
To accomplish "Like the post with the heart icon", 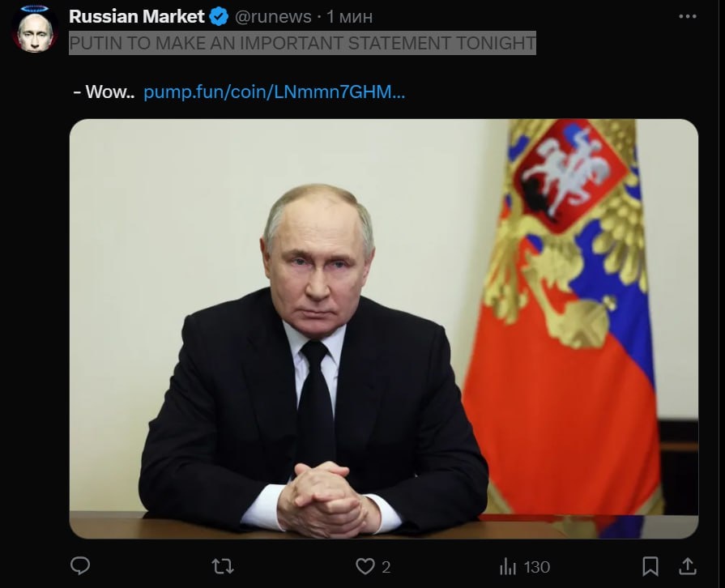I will point(365,566).
